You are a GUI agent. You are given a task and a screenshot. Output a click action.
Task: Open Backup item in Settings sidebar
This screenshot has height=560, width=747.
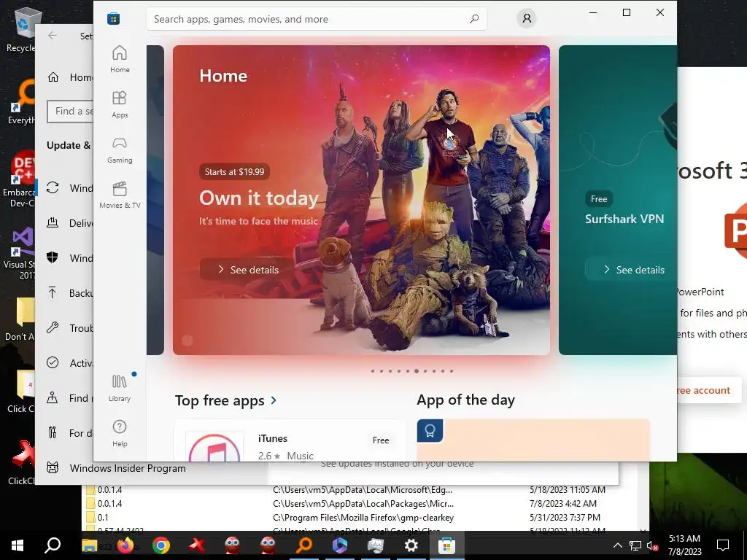click(x=65, y=293)
